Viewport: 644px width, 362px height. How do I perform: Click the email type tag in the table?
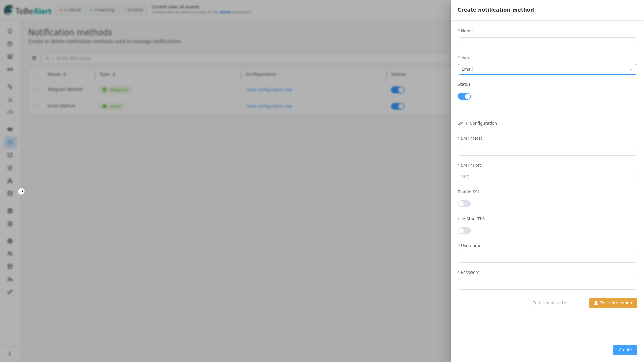click(x=112, y=106)
